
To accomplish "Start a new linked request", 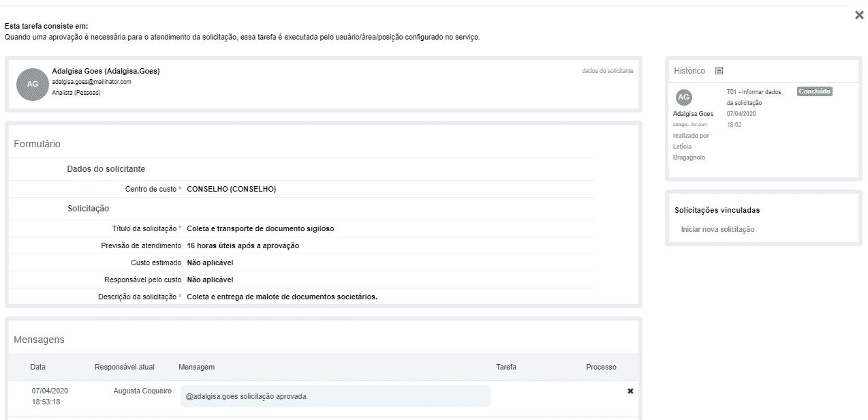I will [717, 229].
